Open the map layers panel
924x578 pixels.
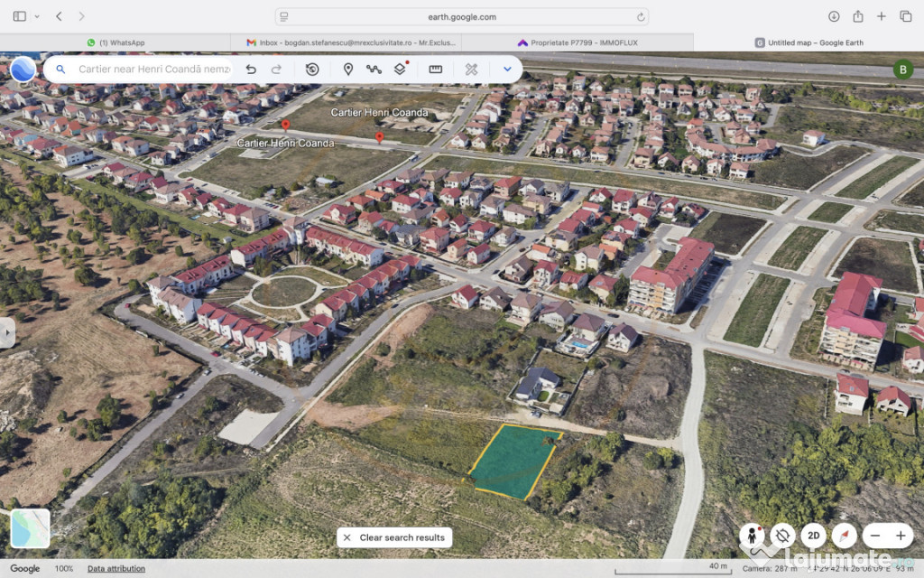400,70
